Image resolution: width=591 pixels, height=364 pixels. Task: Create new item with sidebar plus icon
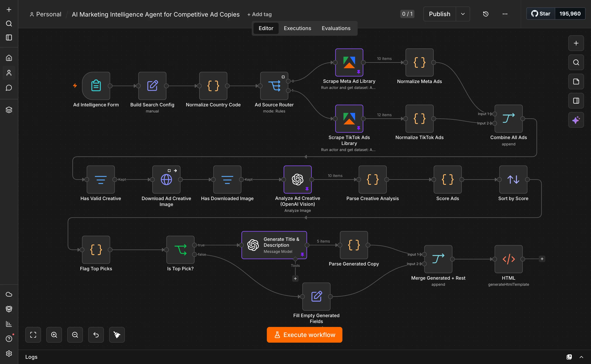point(9,10)
